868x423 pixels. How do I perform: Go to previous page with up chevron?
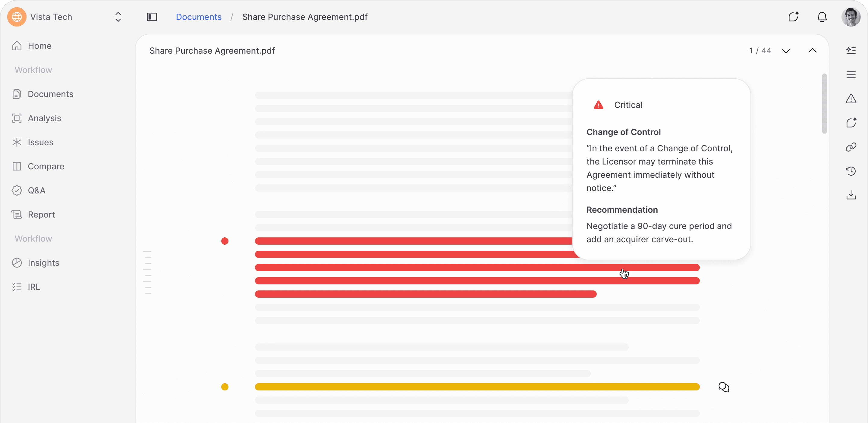812,51
